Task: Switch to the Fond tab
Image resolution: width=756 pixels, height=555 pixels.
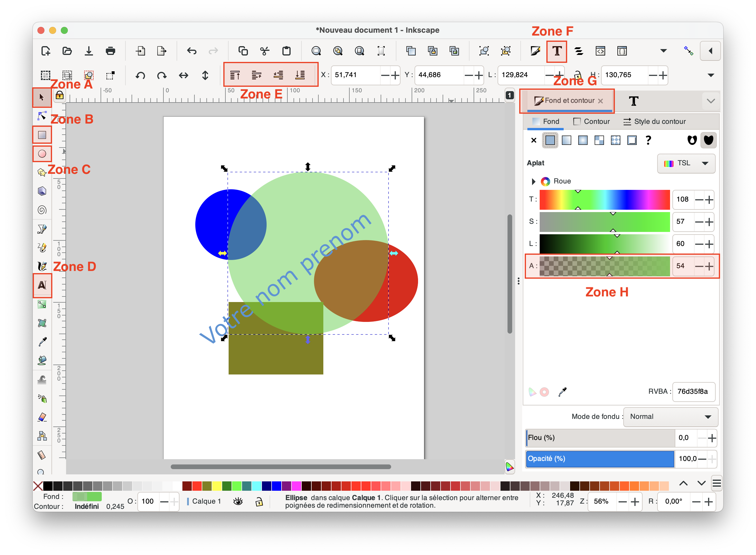Action: point(545,122)
